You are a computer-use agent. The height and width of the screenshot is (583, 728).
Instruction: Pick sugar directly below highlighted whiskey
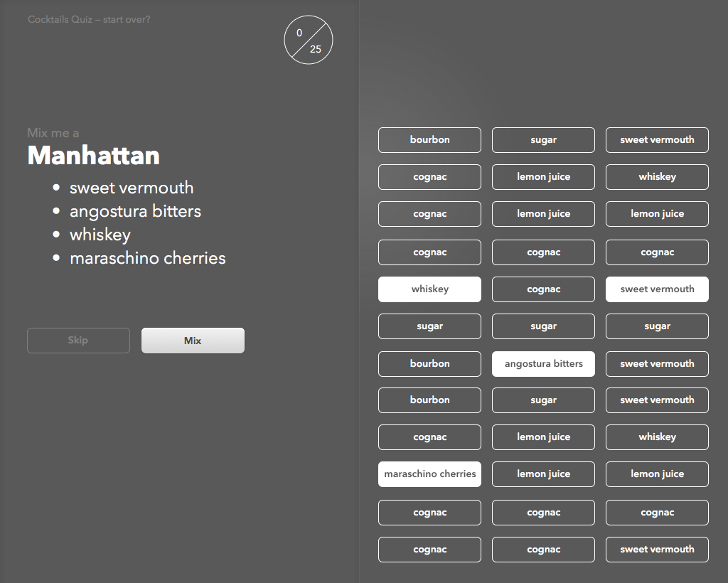(x=429, y=326)
